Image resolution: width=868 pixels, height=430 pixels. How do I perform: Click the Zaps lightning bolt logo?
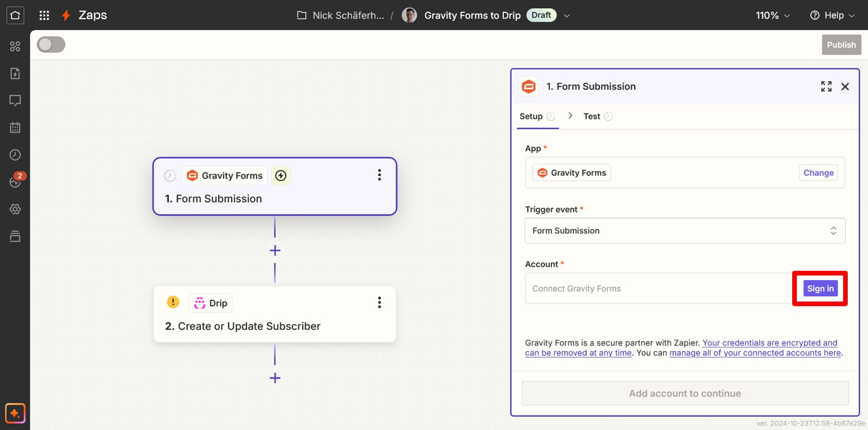[x=67, y=16]
